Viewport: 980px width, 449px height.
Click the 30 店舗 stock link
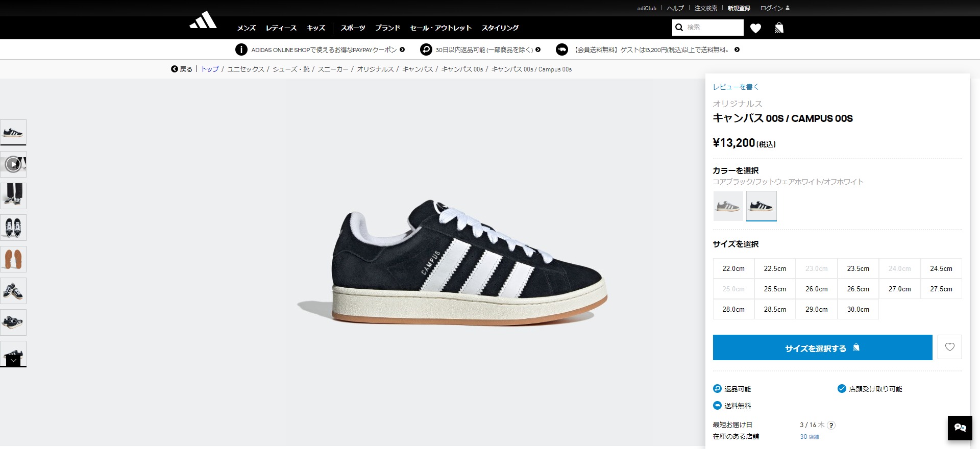pos(810,437)
